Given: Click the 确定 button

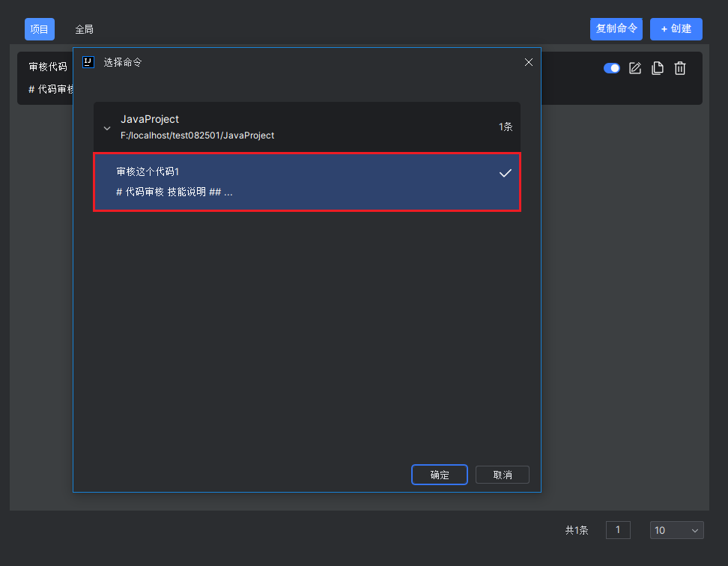Looking at the screenshot, I should tap(439, 475).
